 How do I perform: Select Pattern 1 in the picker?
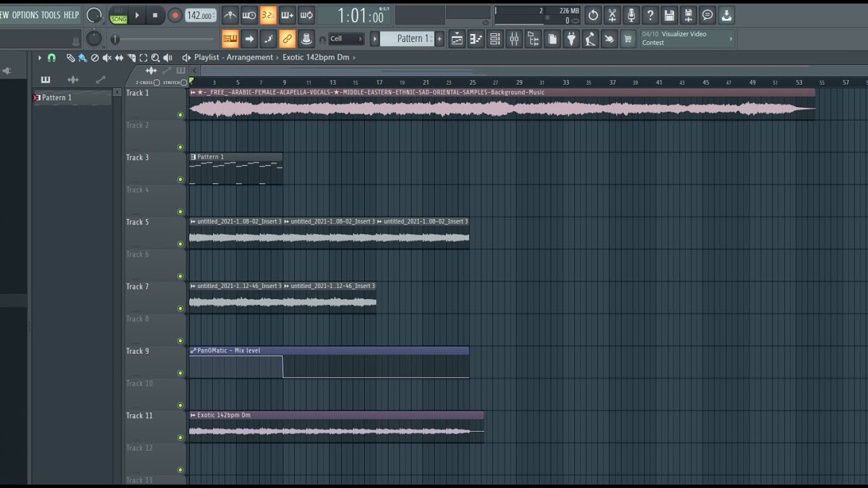[x=72, y=98]
